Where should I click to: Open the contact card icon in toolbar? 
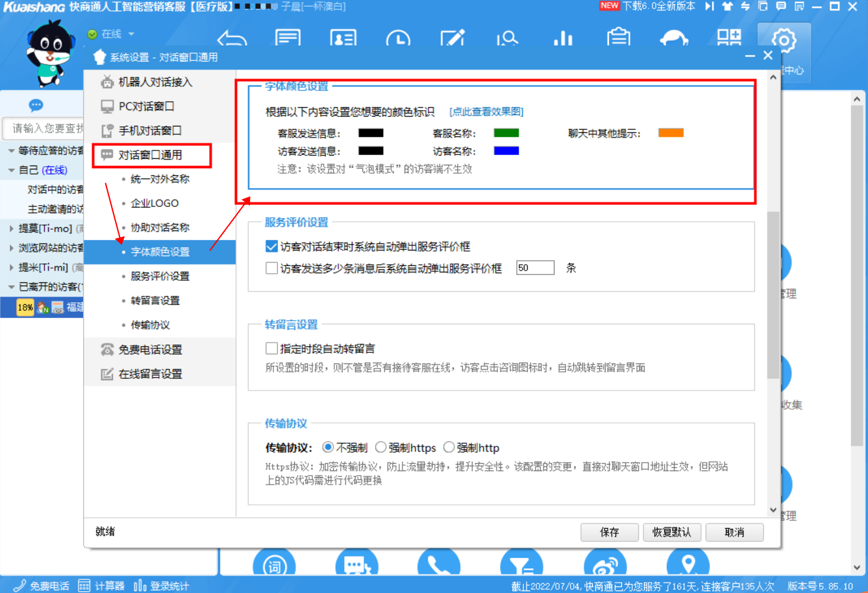pos(343,38)
